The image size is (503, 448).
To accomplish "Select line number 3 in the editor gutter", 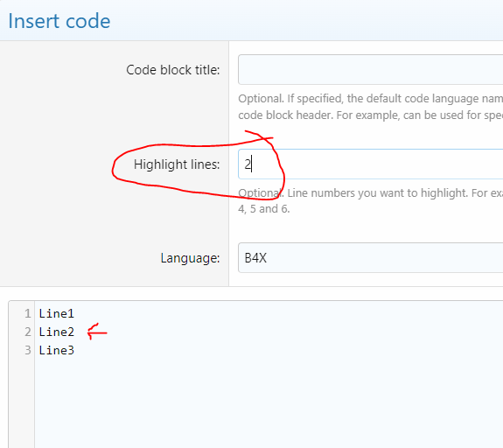I will click(x=28, y=350).
